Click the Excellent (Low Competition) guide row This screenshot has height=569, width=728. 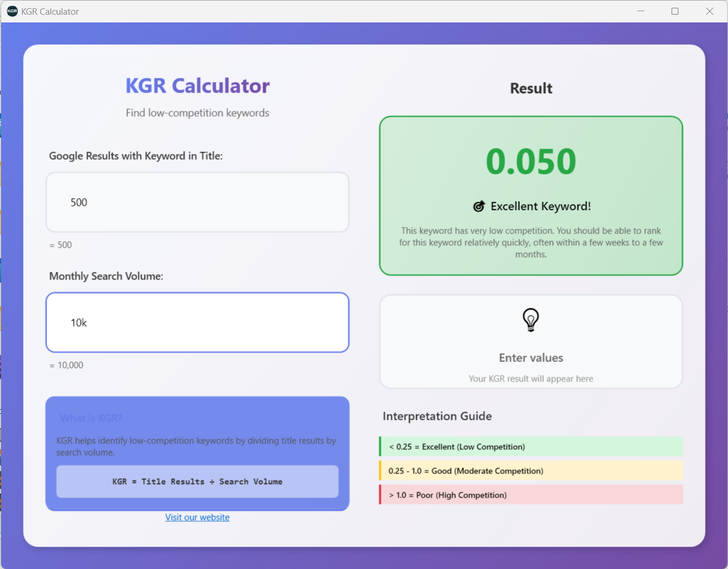point(531,447)
